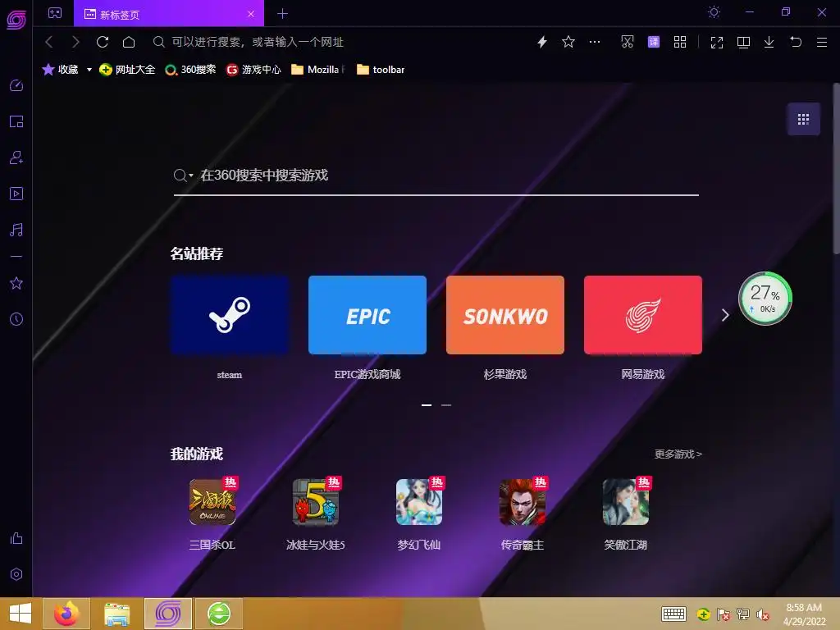840x630 pixels.
Task: Open the on-screen keyboard tray icon
Action: click(x=673, y=614)
